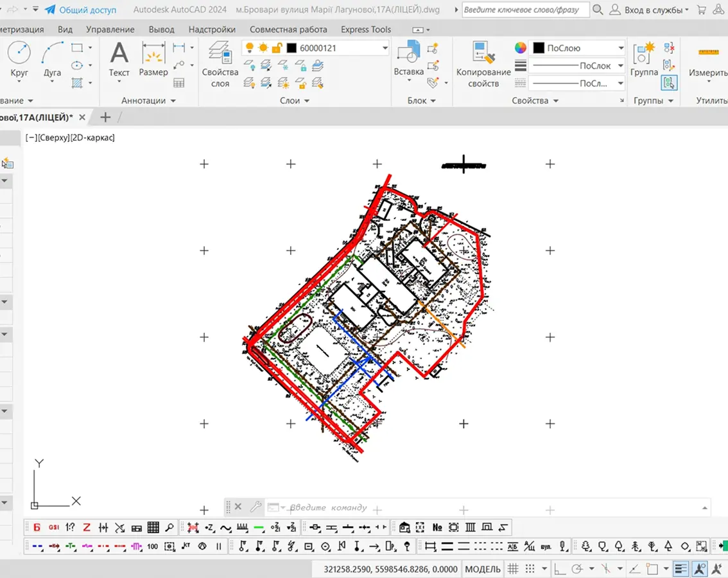Enable grid display in the status bar
The image size is (728, 578).
pos(512,568)
